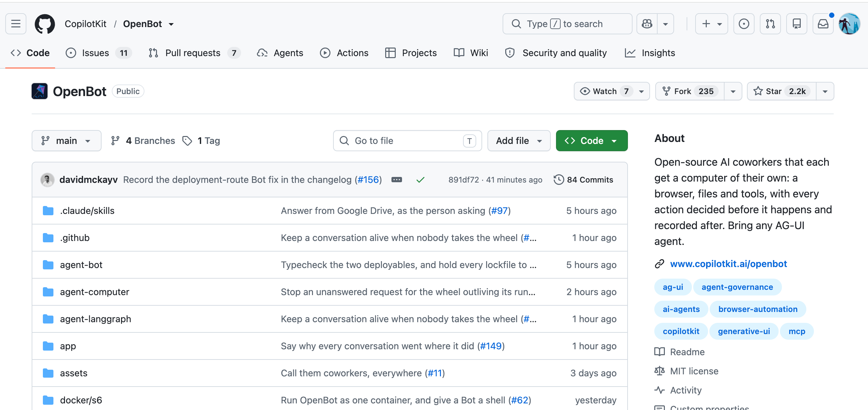View the green check status for latest commit
The width and height of the screenshot is (868, 410).
[420, 180]
